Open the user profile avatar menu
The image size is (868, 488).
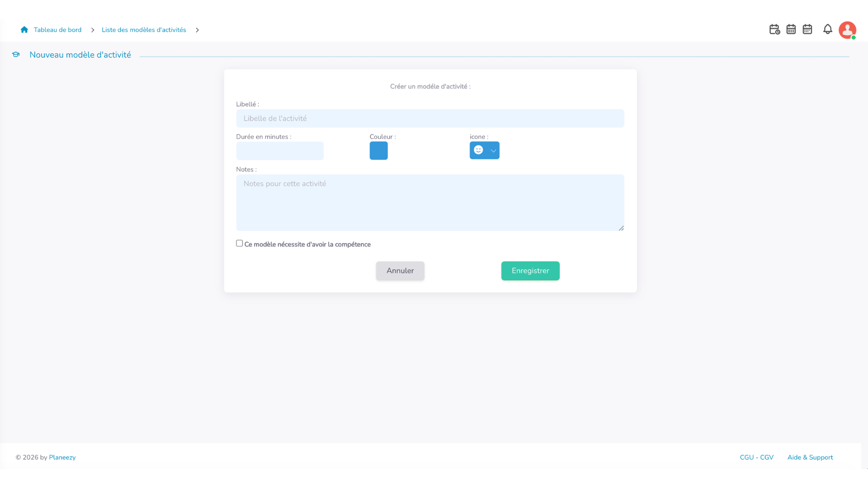click(847, 30)
